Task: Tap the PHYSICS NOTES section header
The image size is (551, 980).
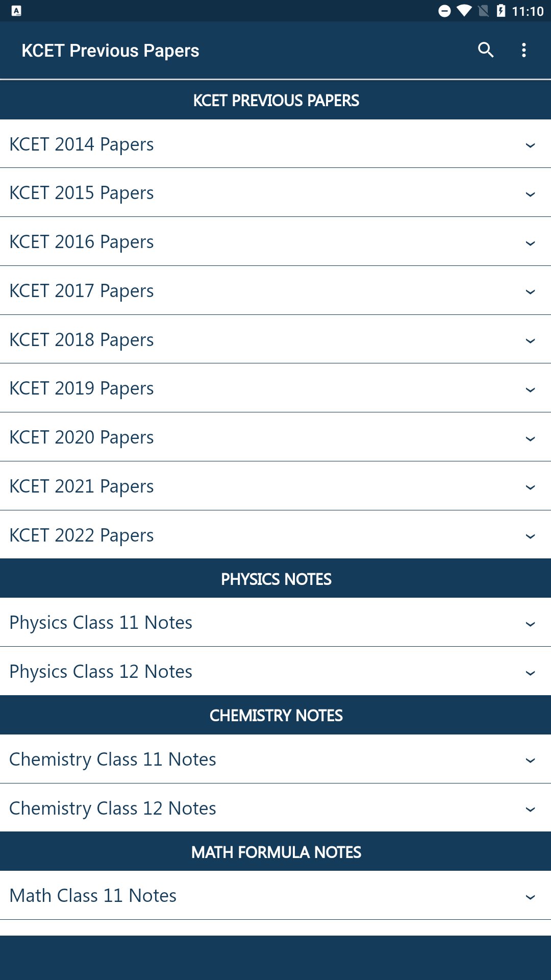Action: (275, 579)
